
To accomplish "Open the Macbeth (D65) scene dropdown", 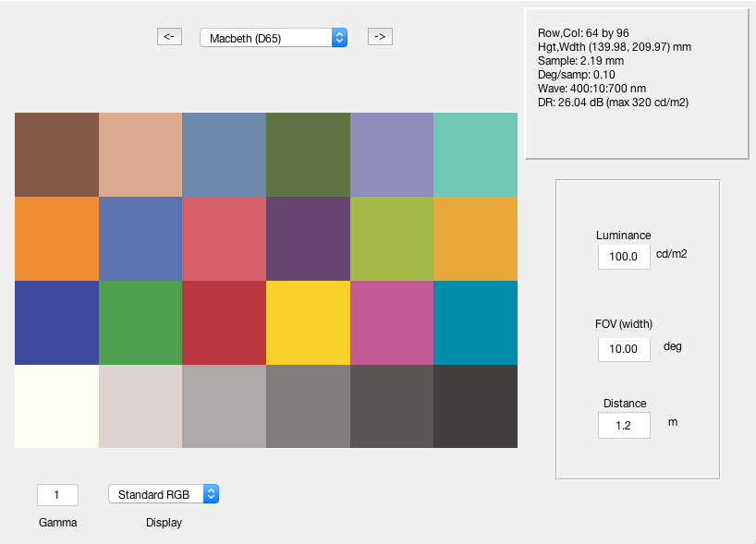I will [274, 38].
